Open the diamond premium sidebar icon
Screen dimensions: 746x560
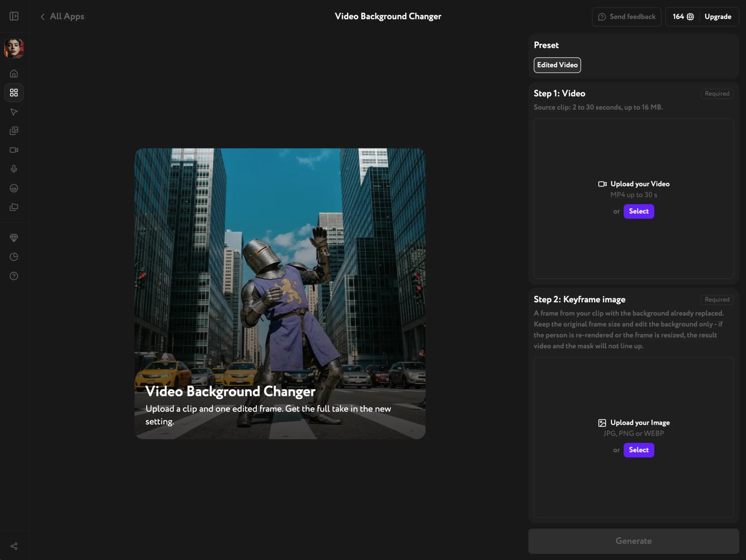[14, 238]
